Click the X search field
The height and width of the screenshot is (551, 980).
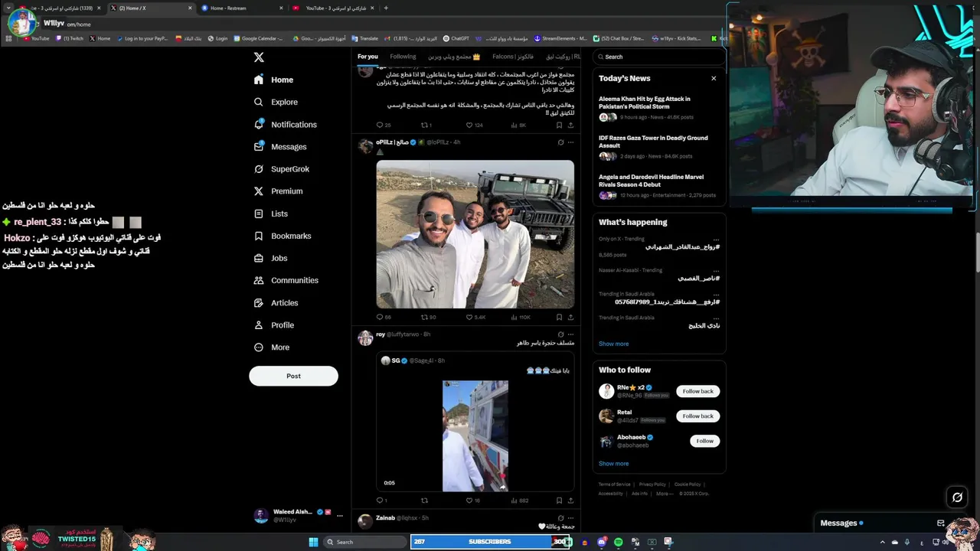[x=660, y=57]
